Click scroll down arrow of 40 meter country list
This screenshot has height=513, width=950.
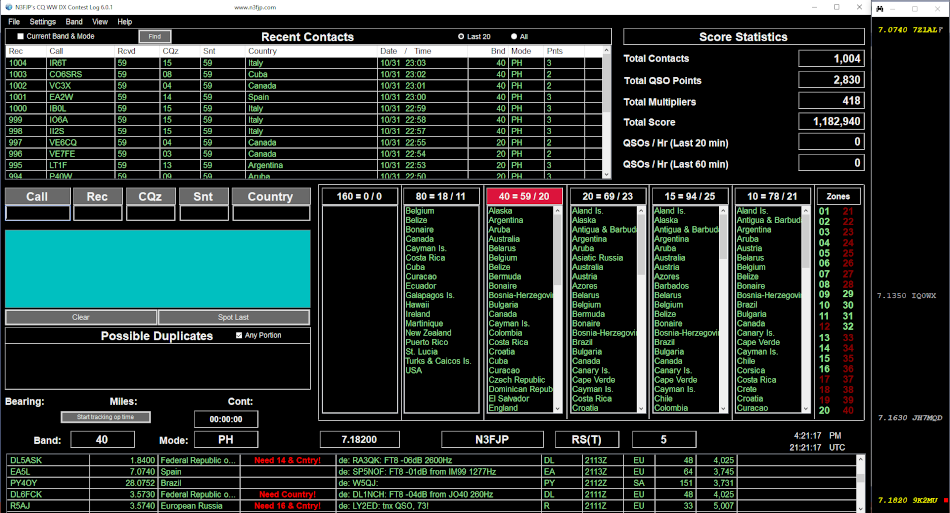pos(558,409)
